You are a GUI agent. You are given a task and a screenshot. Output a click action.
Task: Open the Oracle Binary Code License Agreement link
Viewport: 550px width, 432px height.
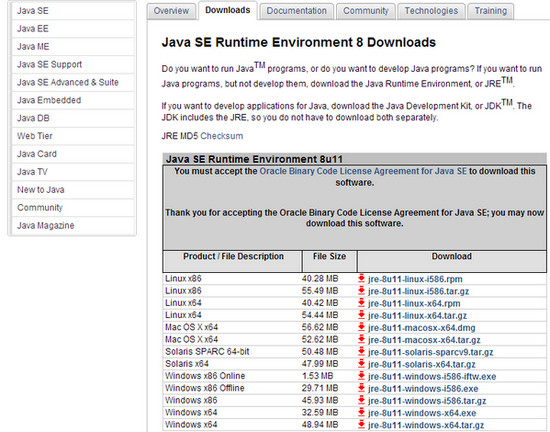click(x=363, y=171)
